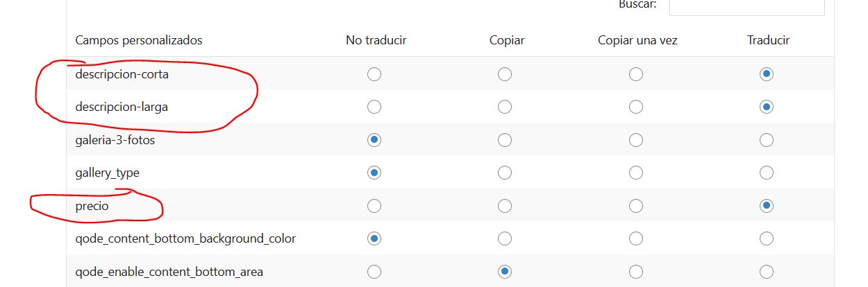Select Copiar for descripcion-larga
Screen dimensions: 868x287
pos(505,107)
